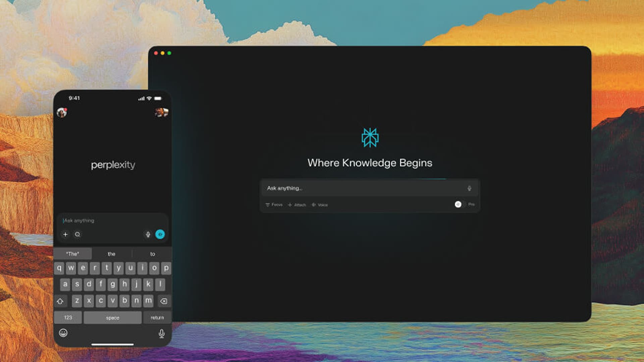Tap the 'e' key on the phone keyboard
This screenshot has width=644, height=362.
tap(83, 268)
